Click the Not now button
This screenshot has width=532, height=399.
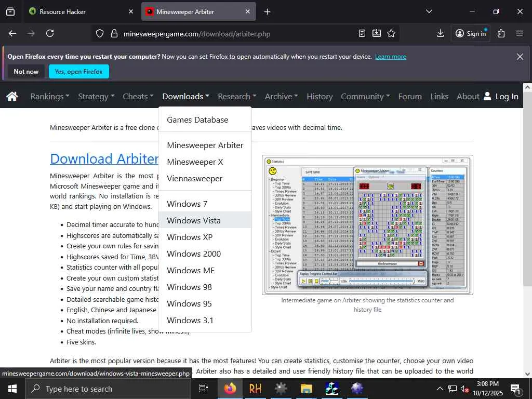pyautogui.click(x=26, y=72)
